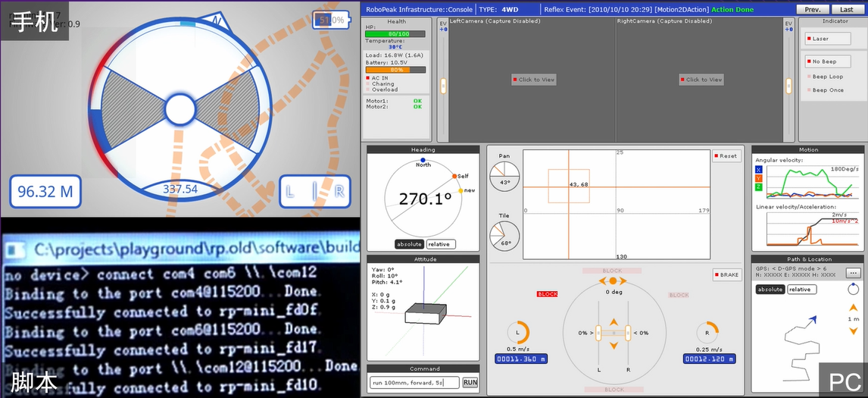Viewport: 868px width, 398px height.
Task: Click the green HP bar 80/100
Action: [395, 34]
